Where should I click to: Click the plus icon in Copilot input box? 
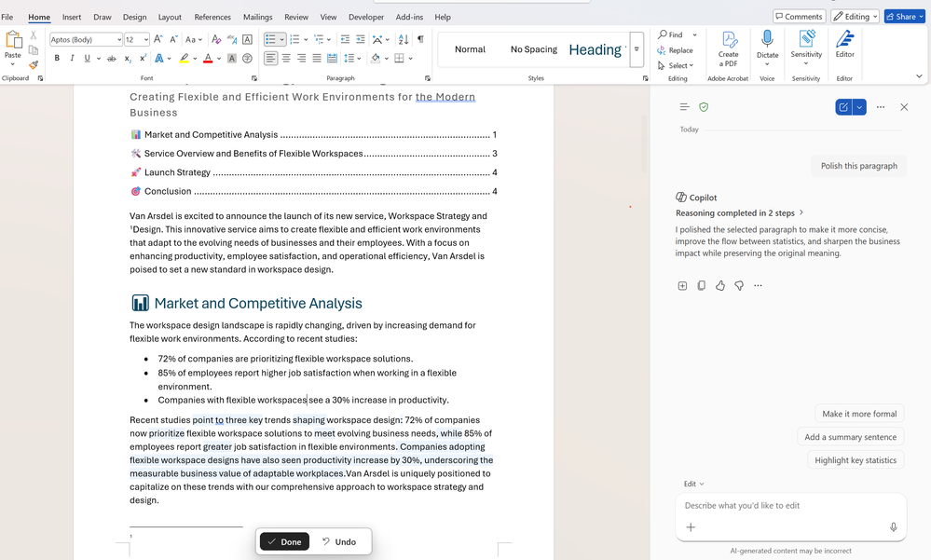691,527
